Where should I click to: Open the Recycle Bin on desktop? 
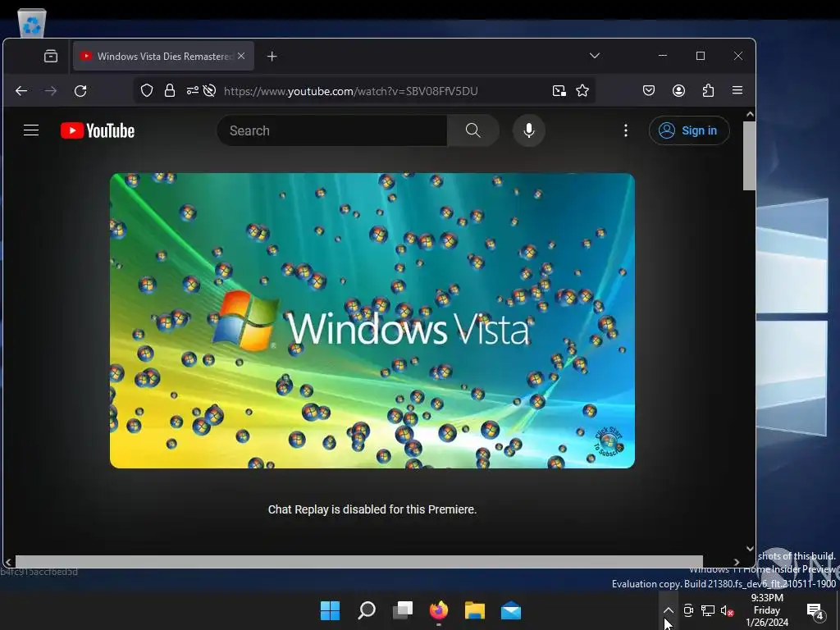point(32,23)
